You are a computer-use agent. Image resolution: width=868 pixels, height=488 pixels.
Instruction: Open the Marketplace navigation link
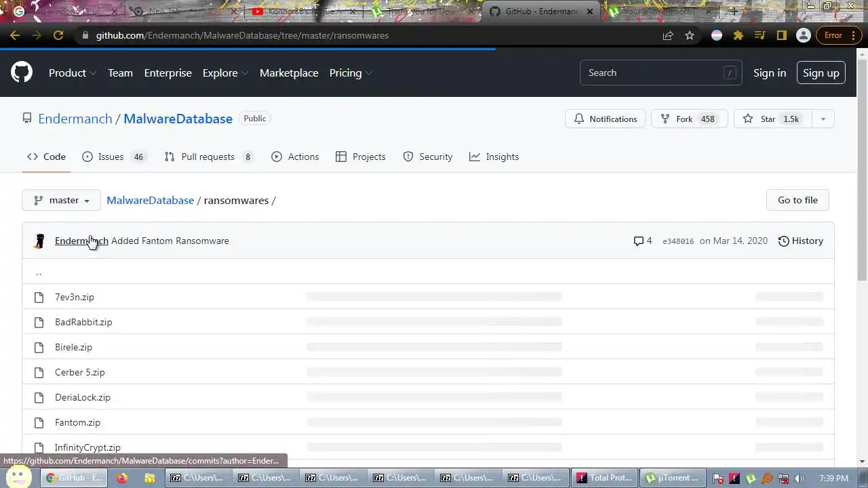pyautogui.click(x=289, y=73)
